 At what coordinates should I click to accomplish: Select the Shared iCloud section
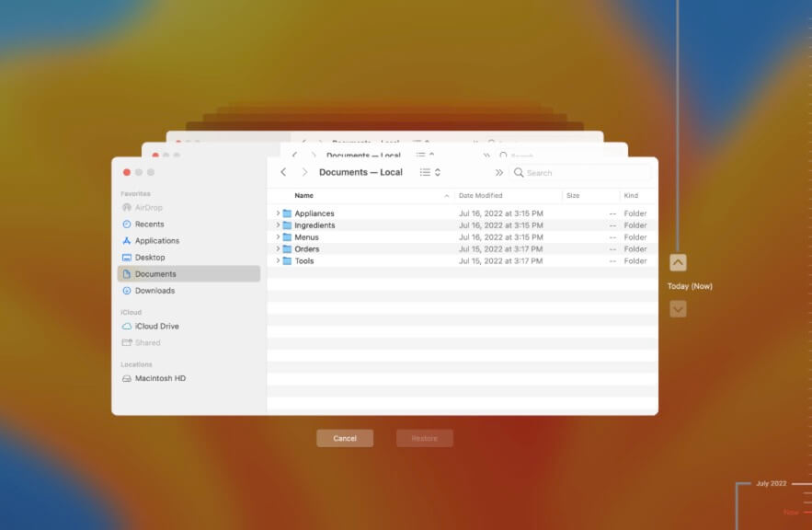click(x=147, y=342)
